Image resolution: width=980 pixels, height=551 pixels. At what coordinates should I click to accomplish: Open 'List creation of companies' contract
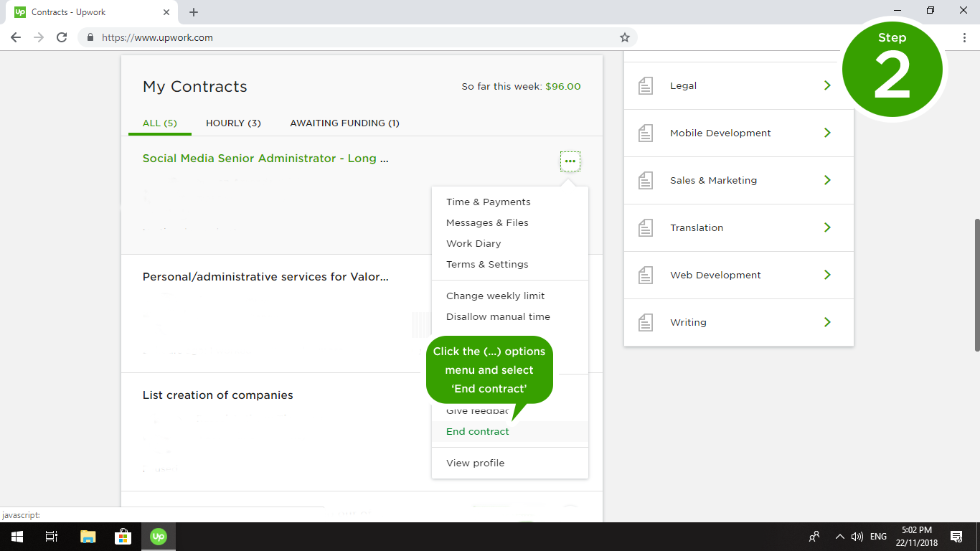[x=217, y=395]
